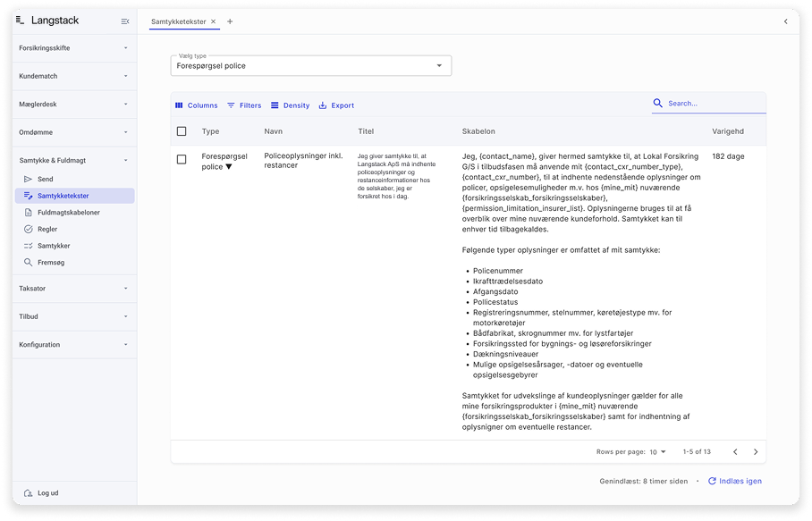Open the Forespørgsel police cell dropdown arrow
Screen dimensions: 812x521
(228, 166)
